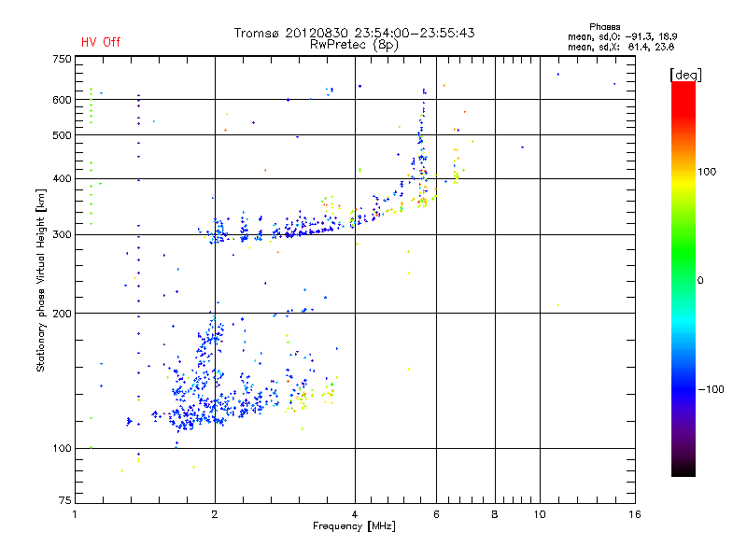Click colorbar tick label '-100'

pyautogui.click(x=711, y=389)
